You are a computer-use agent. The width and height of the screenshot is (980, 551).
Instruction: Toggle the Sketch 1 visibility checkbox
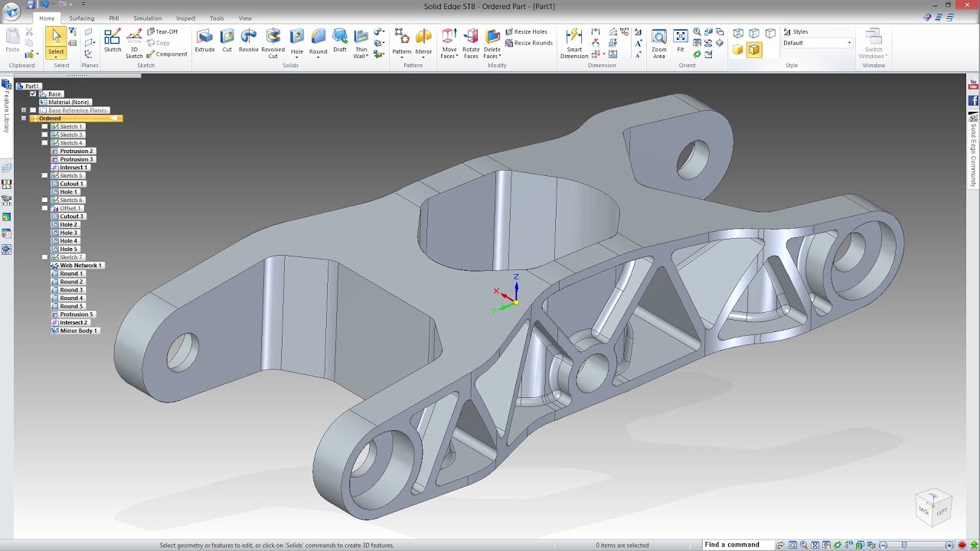tap(44, 127)
